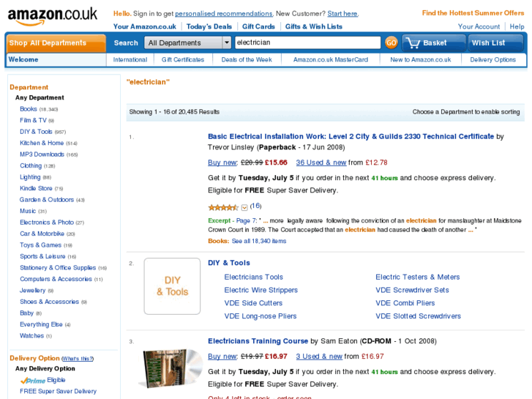This screenshot has height=399, width=532.
Task: Select the Electronics & Photo department
Action: [x=47, y=223]
